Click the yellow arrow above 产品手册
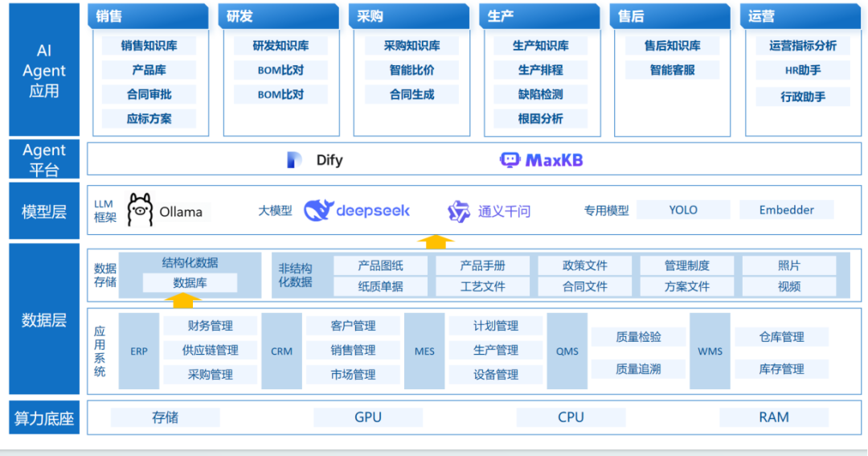868x456 pixels. (436, 241)
